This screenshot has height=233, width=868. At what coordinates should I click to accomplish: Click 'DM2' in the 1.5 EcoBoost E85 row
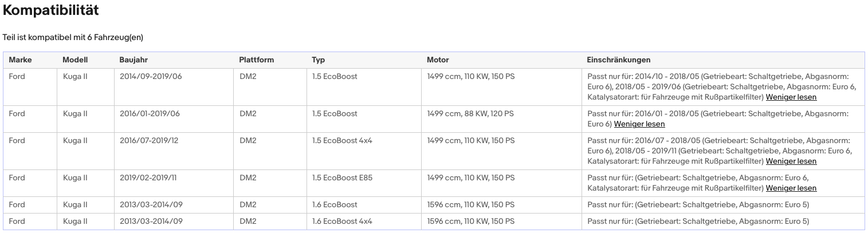248,178
